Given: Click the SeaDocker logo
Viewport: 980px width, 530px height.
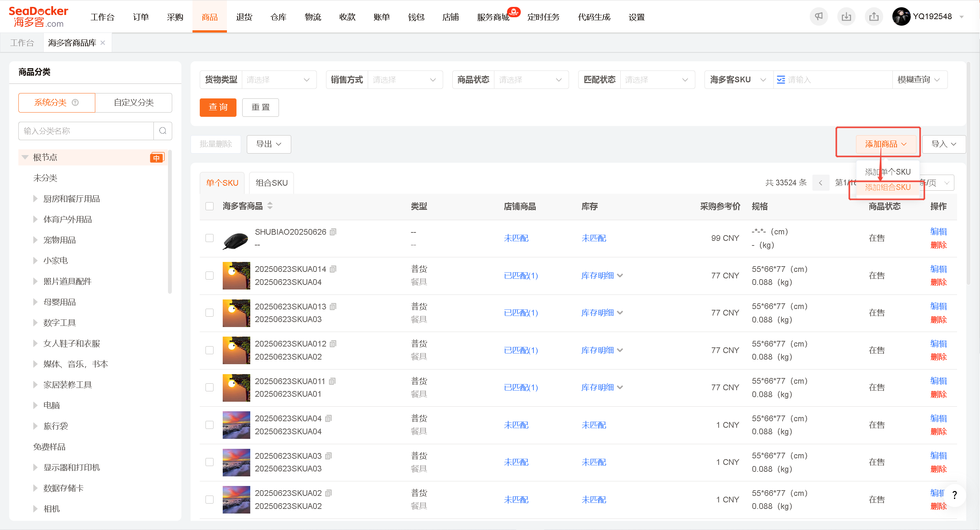Looking at the screenshot, I should [x=38, y=17].
